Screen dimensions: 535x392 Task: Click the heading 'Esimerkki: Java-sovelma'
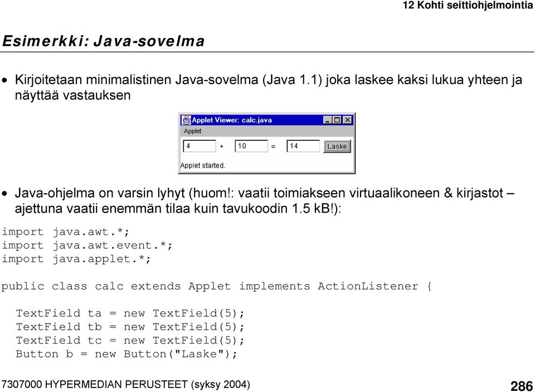point(104,41)
